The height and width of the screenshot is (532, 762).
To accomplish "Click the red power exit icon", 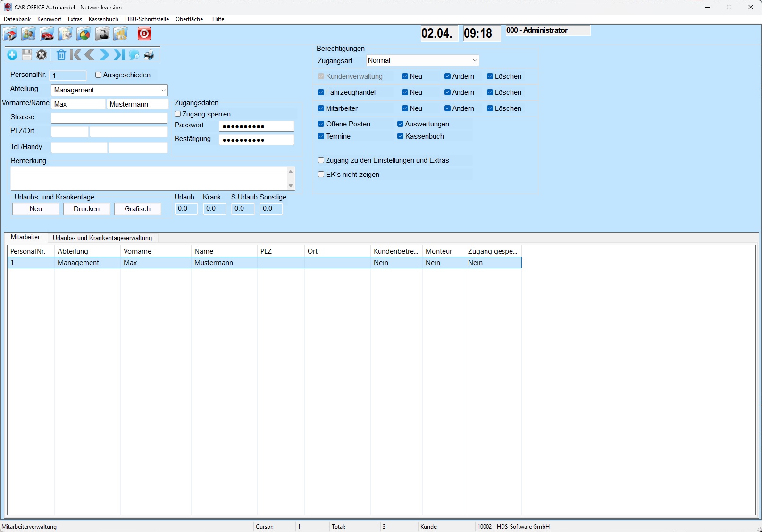I will click(x=144, y=34).
